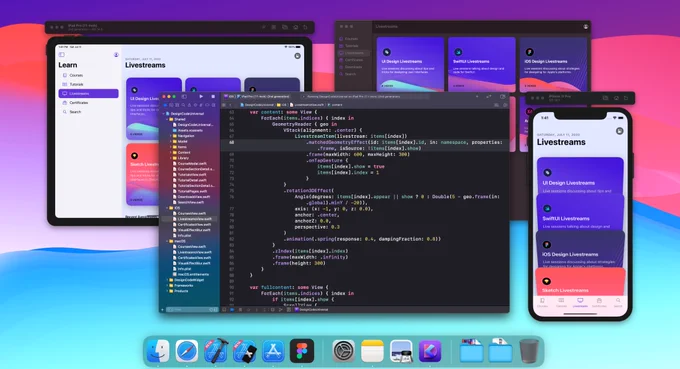Select Issue navigator warning icon in Xcode

click(x=190, y=105)
